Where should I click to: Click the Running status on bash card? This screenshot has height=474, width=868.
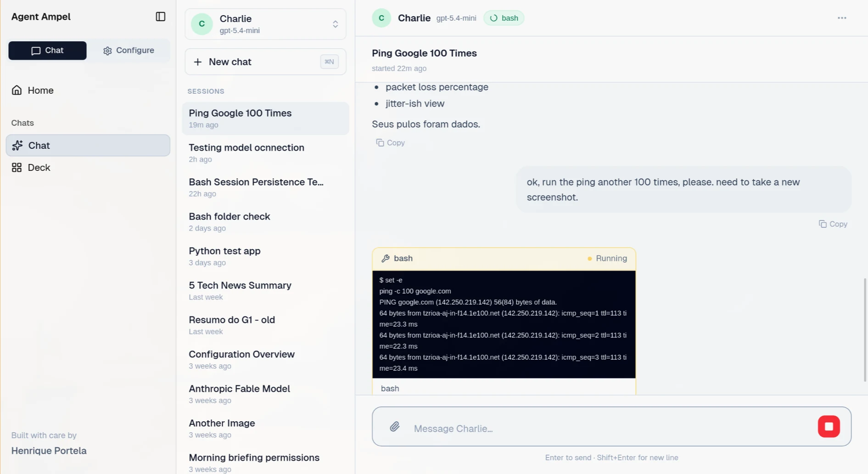(x=607, y=259)
